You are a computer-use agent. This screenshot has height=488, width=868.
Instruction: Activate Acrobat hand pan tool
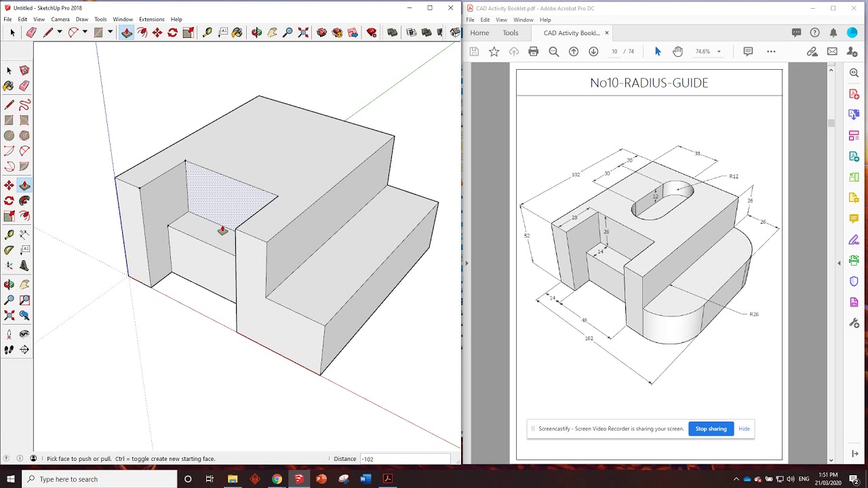point(677,52)
